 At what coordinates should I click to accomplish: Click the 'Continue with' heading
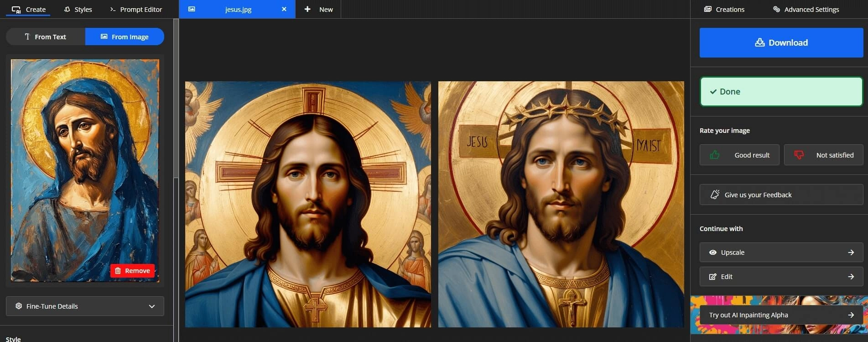coord(721,228)
